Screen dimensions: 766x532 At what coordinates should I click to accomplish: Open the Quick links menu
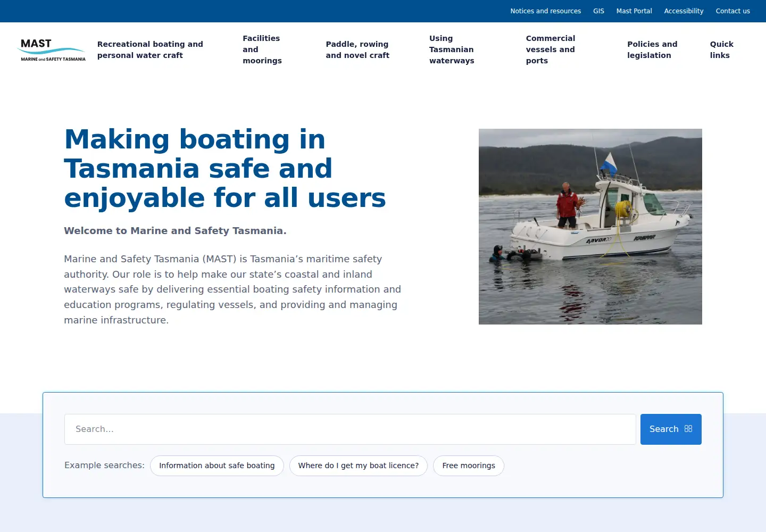(721, 49)
